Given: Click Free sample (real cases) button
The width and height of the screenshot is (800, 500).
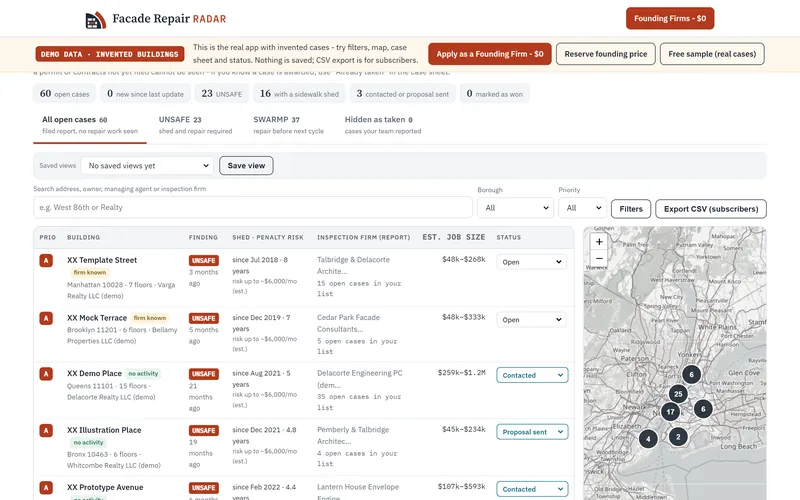Looking at the screenshot, I should point(712,54).
